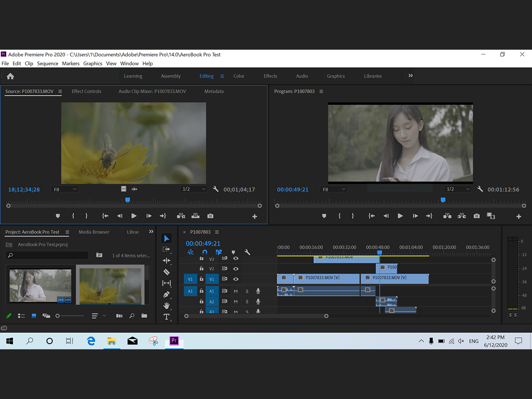Image resolution: width=532 pixels, height=399 pixels.
Task: Select the Pen tool
Action: (x=167, y=294)
